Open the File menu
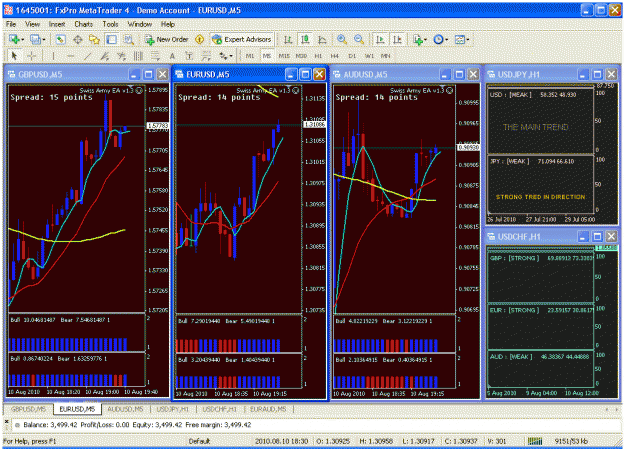Screen dimensions: 625x449 pos(11,24)
